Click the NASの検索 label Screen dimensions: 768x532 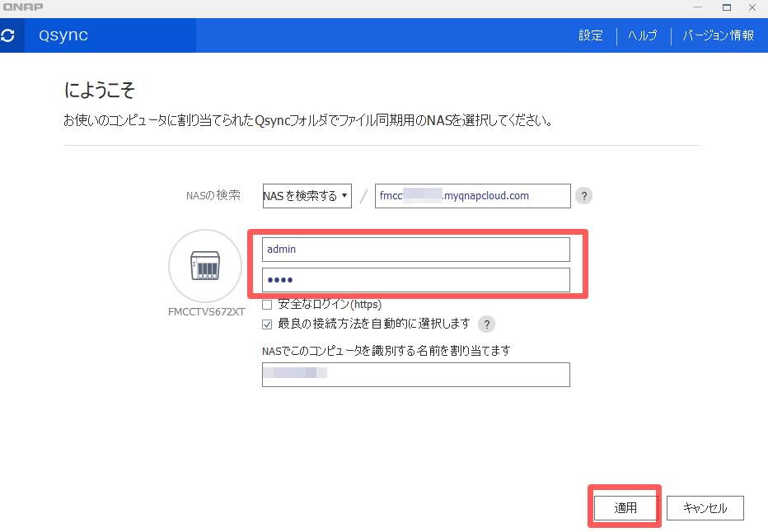213,196
